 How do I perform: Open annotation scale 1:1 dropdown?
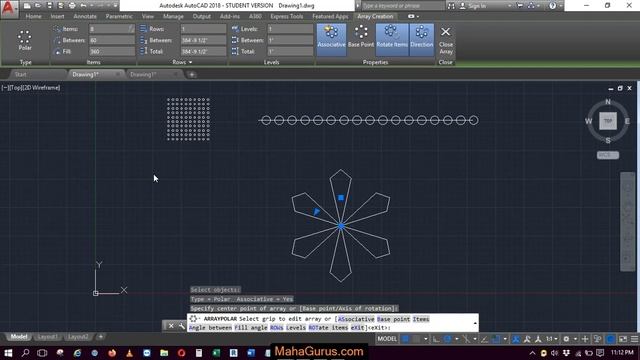552,339
